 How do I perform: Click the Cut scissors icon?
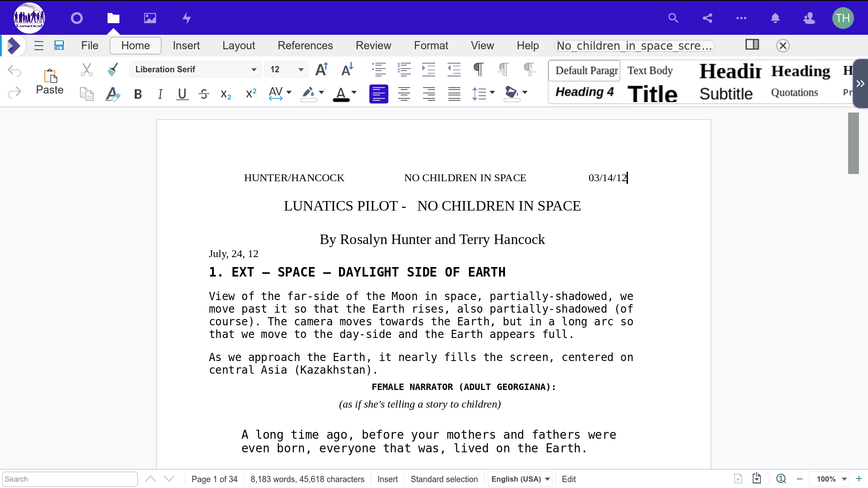(x=86, y=69)
